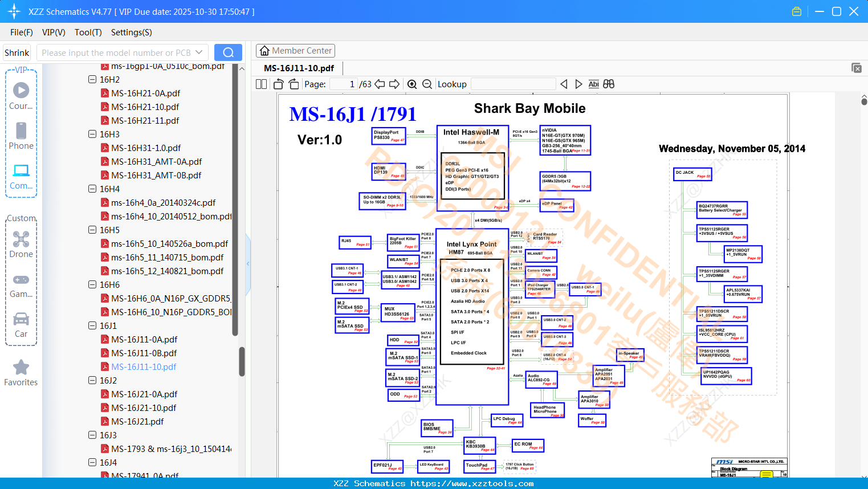Screen dimensions: 868x489
Task: Click the app logo in title bar
Action: [x=14, y=11]
